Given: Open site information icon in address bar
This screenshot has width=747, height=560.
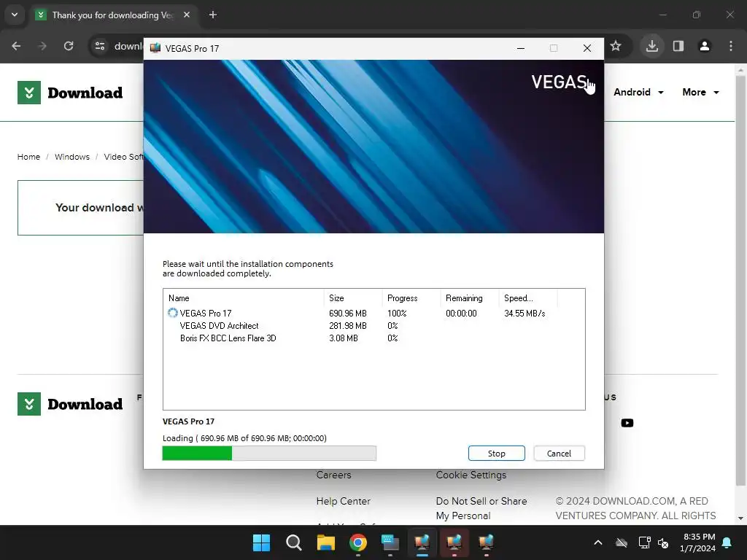Looking at the screenshot, I should tap(100, 46).
